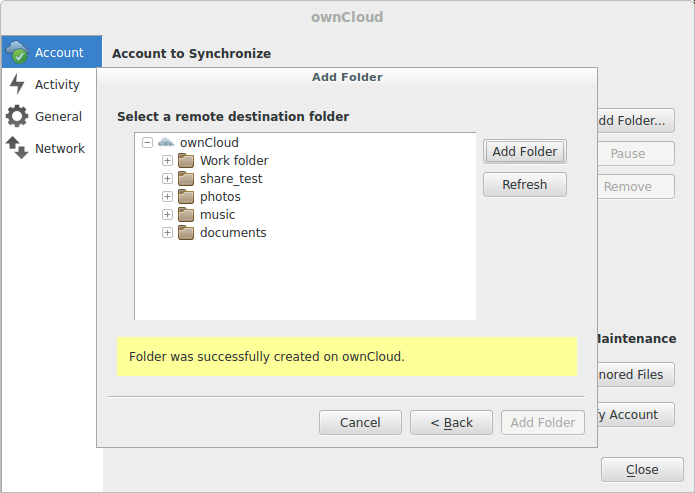Refresh the remote folder list
The width and height of the screenshot is (695, 493).
[524, 184]
